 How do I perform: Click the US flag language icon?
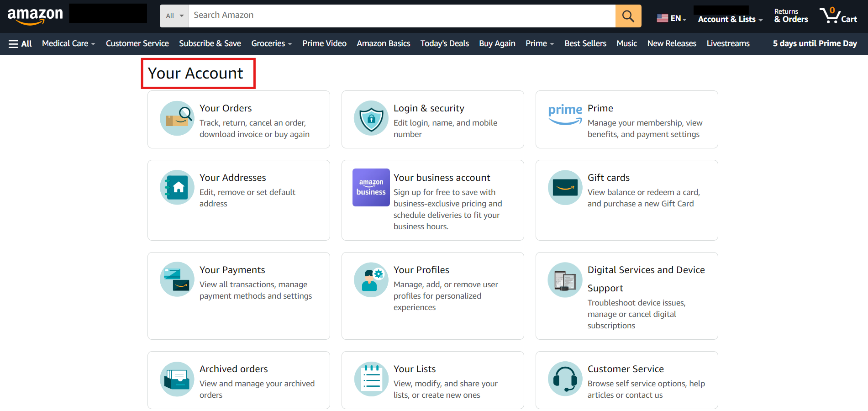coord(662,18)
